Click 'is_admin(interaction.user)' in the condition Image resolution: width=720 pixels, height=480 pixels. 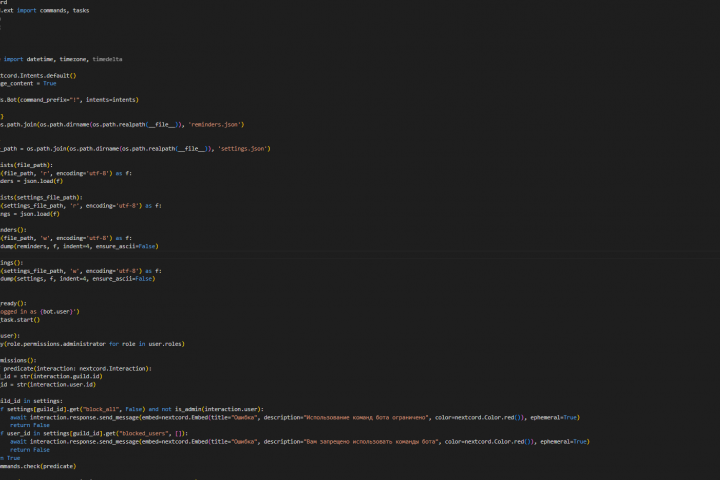point(218,409)
